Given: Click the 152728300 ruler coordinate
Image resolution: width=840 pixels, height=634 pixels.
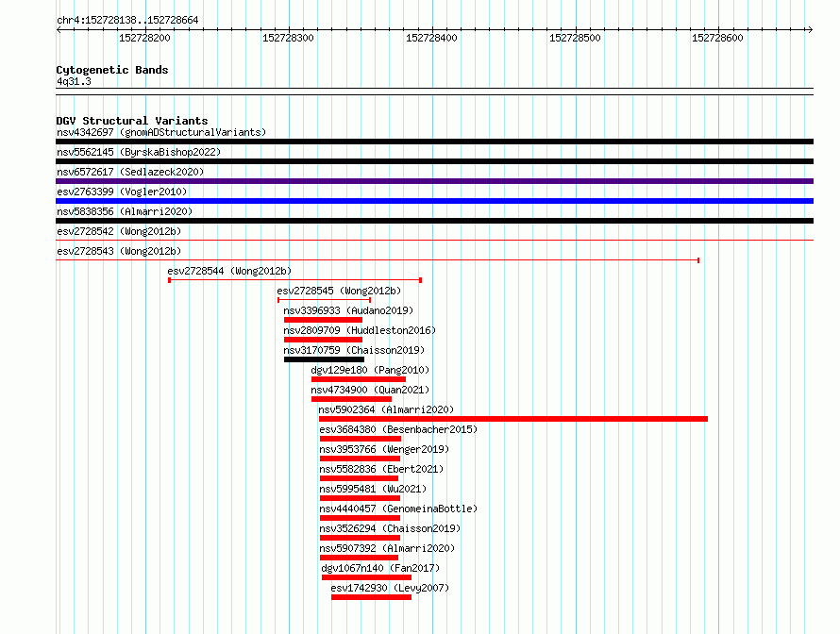Looking at the screenshot, I should tap(288, 38).
